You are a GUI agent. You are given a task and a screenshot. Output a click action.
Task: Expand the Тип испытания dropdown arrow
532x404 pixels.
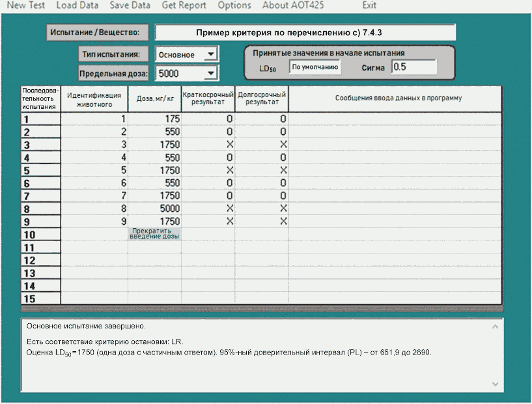pos(210,55)
